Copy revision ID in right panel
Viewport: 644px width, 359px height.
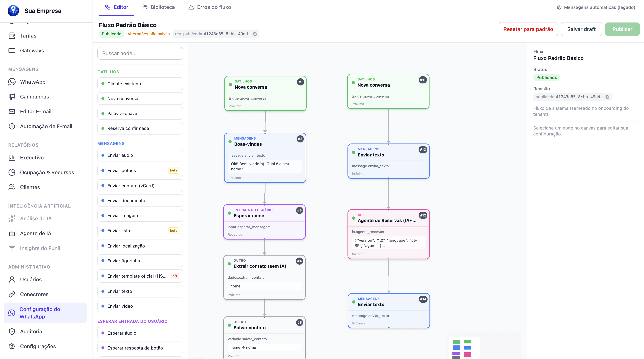click(607, 97)
